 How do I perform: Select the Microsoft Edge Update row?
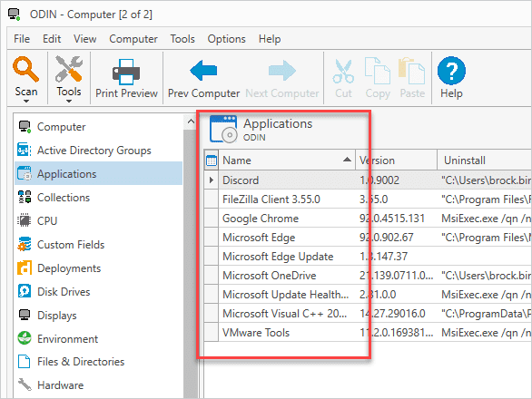tap(368, 257)
